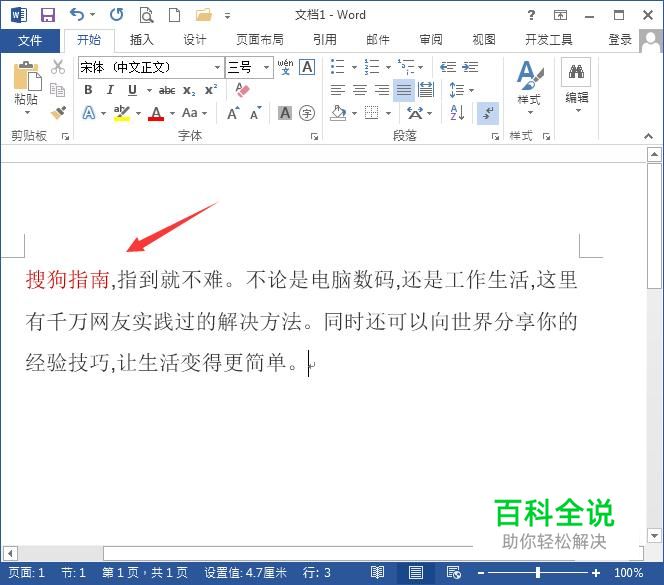Open Change Case Aa dropdown
The width and height of the screenshot is (664, 585).
194,113
